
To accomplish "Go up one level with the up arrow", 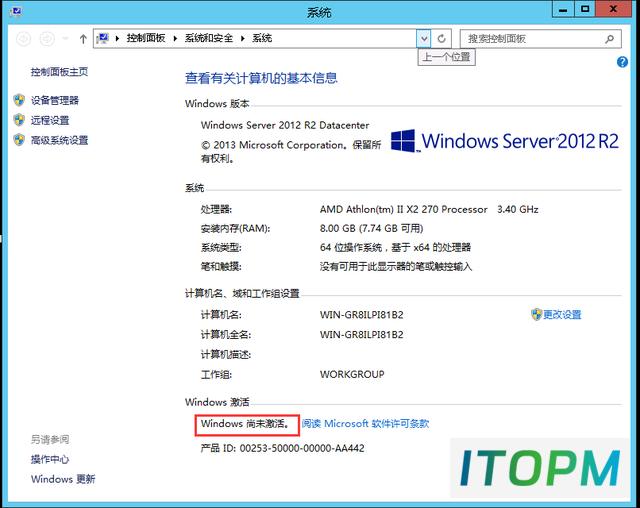I will (83, 39).
